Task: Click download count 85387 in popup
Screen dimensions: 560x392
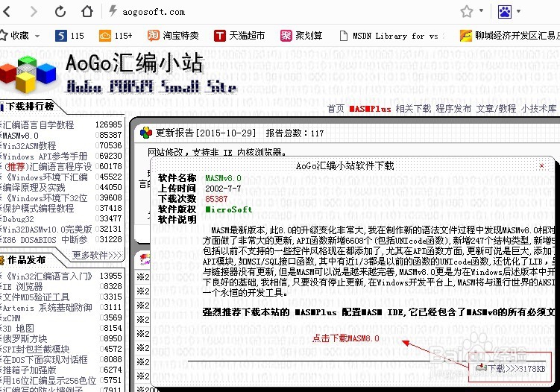Action: 216,198
